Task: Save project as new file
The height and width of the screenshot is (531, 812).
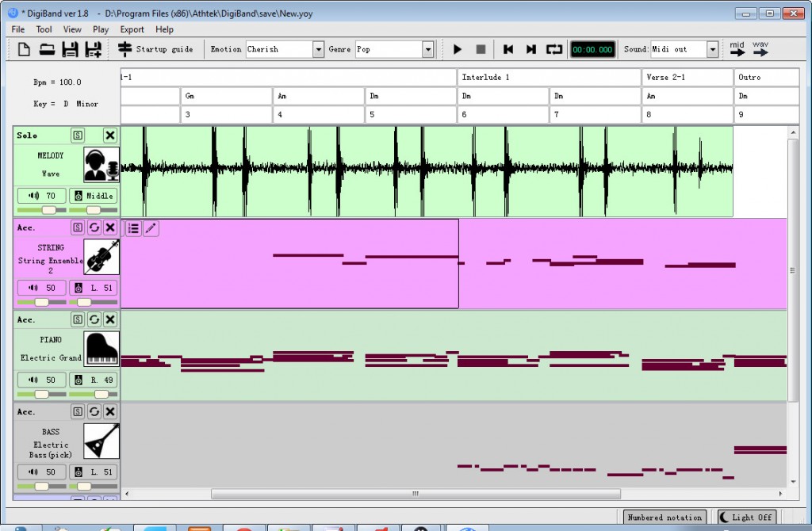Action: click(x=94, y=49)
